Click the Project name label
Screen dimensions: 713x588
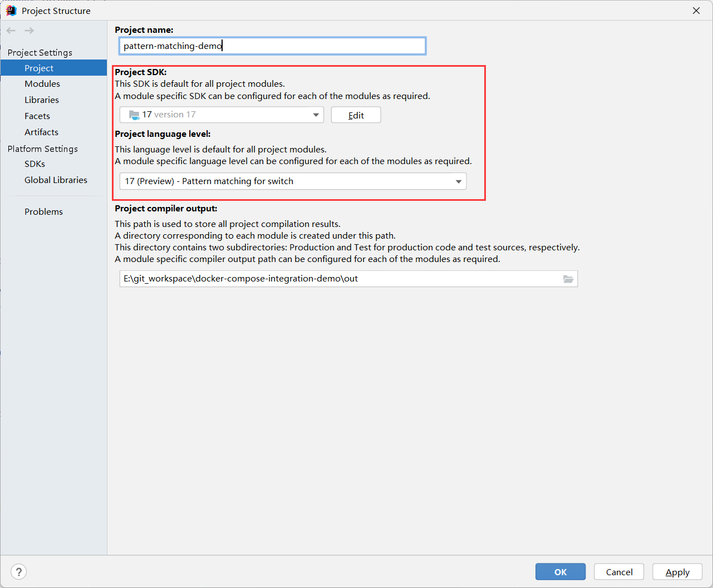(144, 29)
